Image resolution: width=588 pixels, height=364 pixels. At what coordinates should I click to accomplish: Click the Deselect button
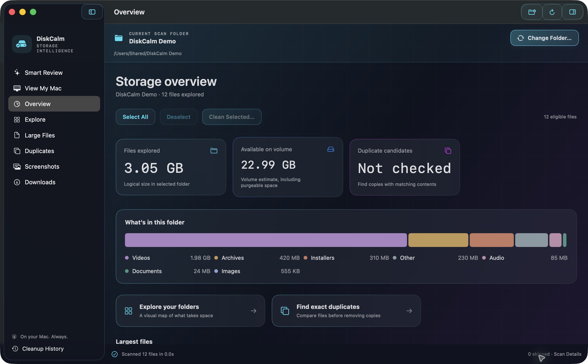(178, 117)
